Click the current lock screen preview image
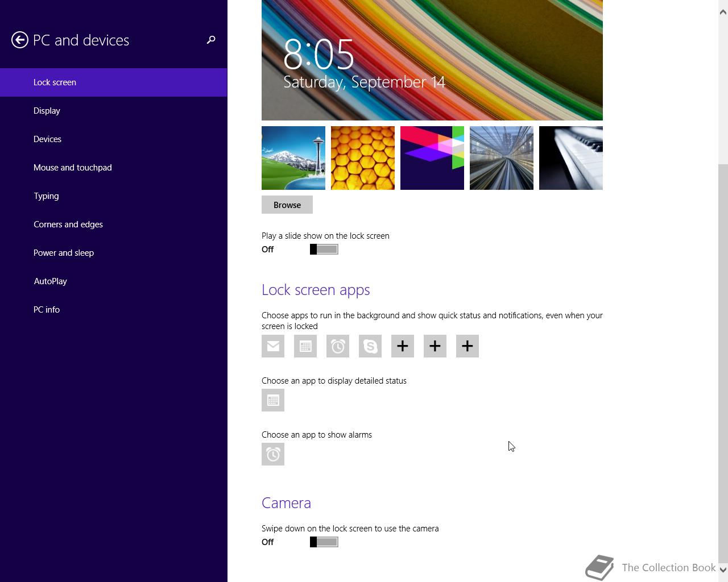728x582 pixels. [x=432, y=60]
